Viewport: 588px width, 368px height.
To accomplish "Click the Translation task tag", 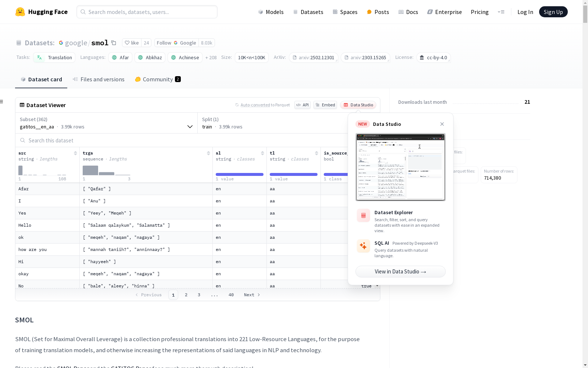I will tap(54, 57).
